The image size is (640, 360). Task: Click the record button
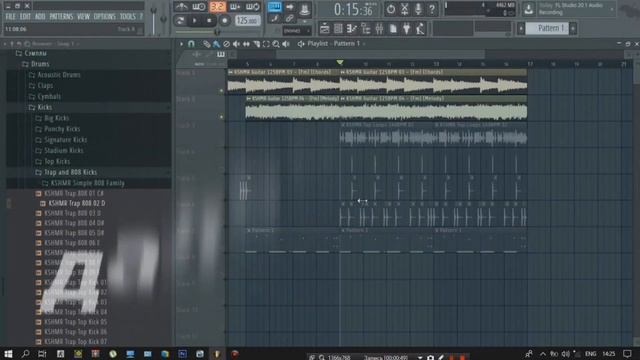tap(224, 20)
